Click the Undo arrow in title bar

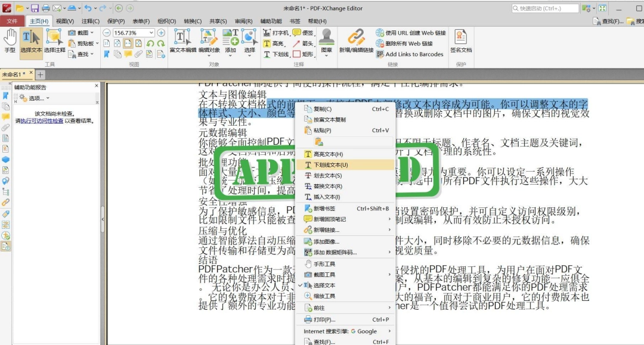(88, 8)
